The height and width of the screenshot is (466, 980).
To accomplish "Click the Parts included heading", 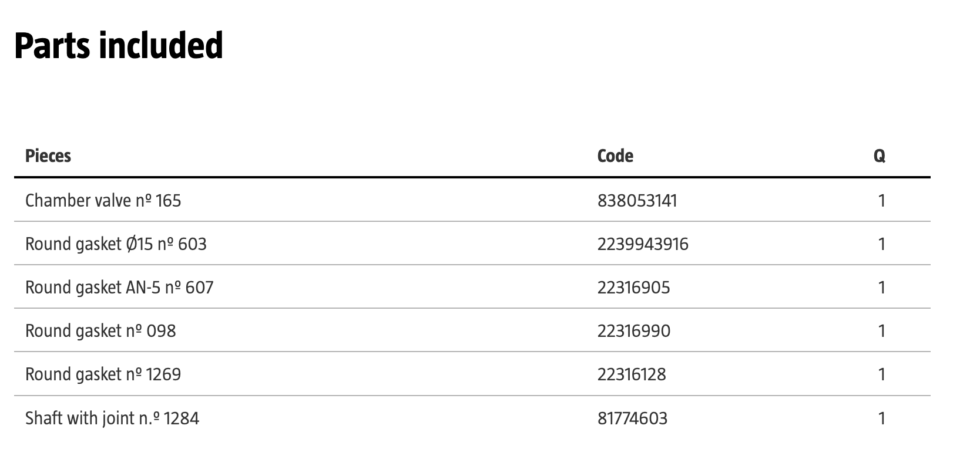I will [x=119, y=46].
